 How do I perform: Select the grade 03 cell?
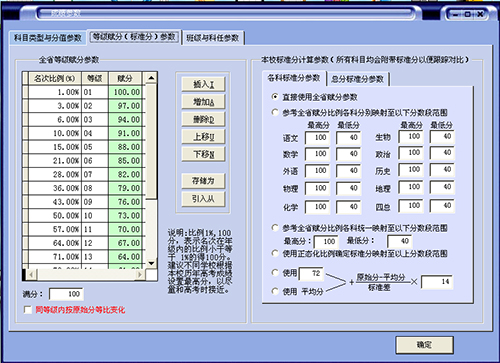tap(95, 120)
